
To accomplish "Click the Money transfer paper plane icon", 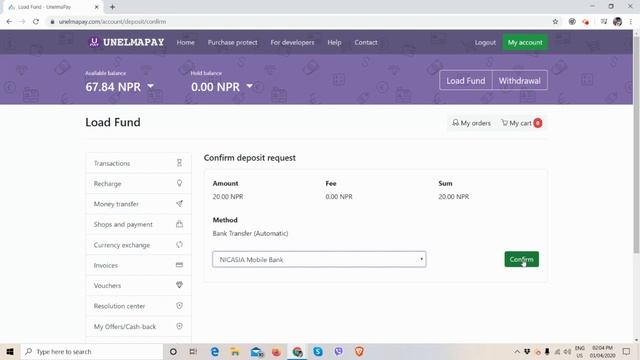I will (x=179, y=204).
